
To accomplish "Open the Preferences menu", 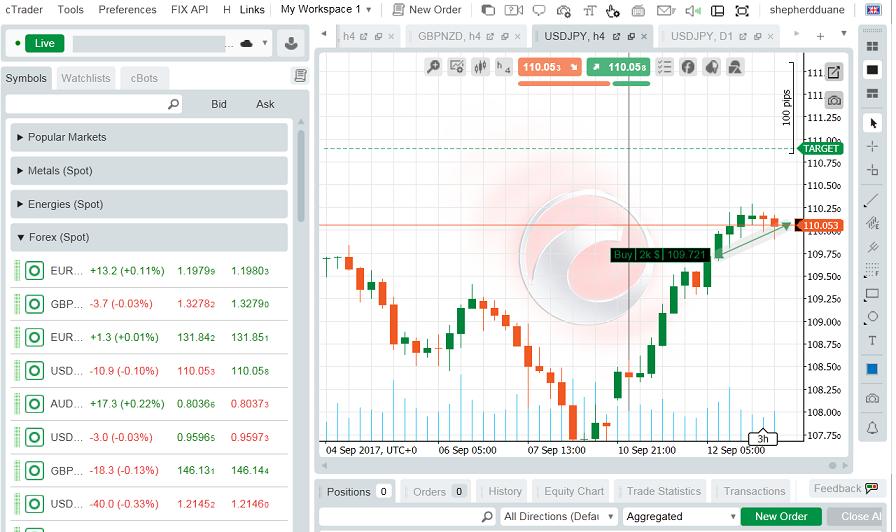I will tap(127, 10).
